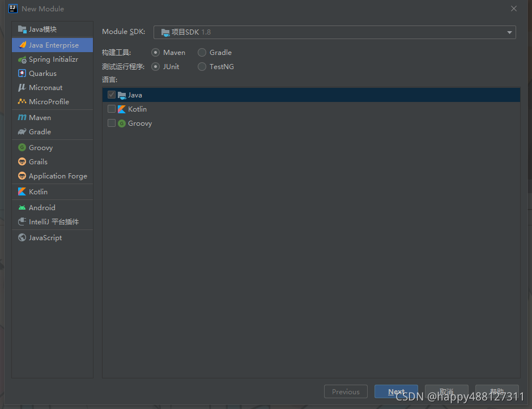Click the Grails icon

(x=22, y=162)
